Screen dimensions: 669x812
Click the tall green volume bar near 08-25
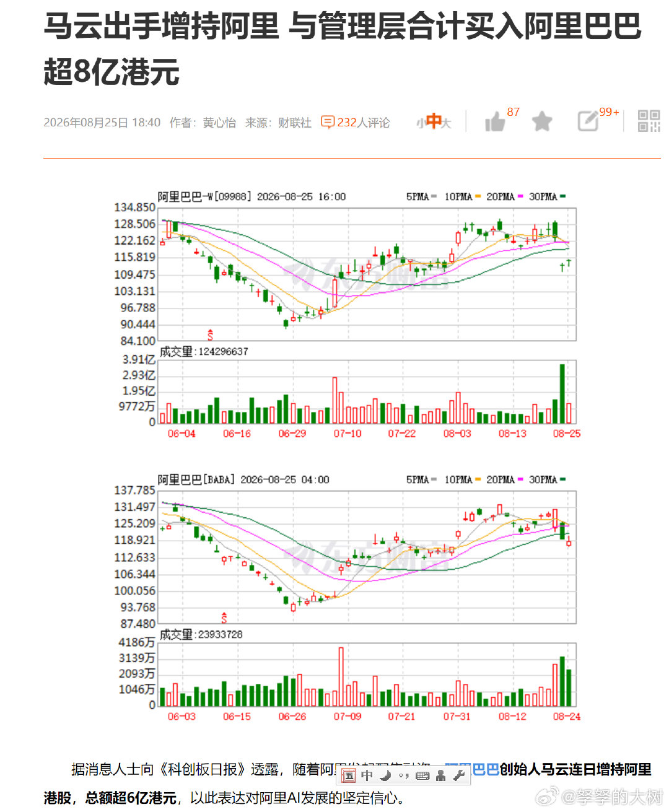pos(562,394)
